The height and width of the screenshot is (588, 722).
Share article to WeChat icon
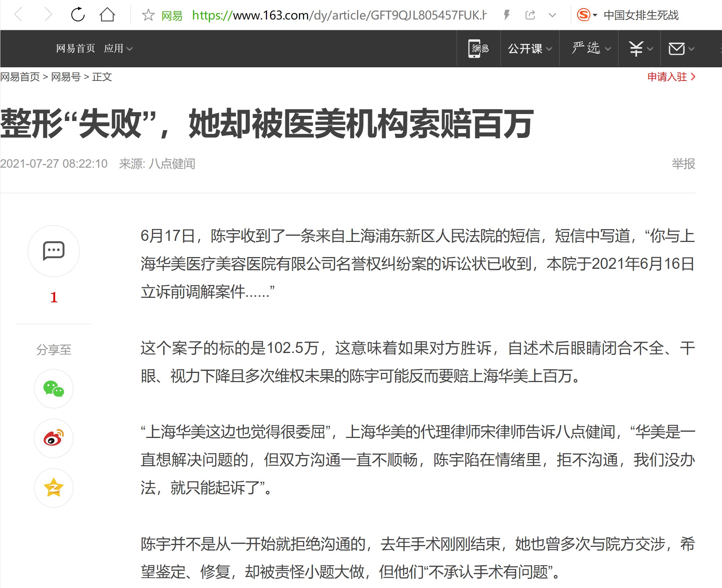54,389
